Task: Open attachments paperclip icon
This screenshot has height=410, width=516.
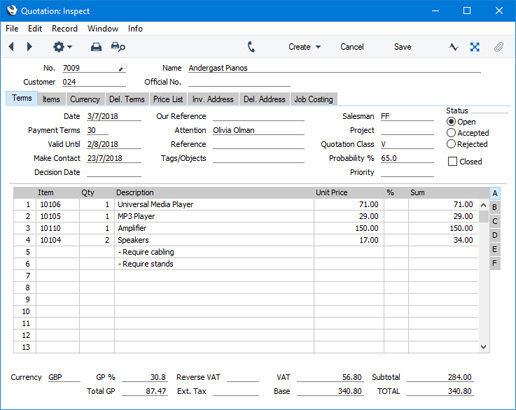Action: 498,47
